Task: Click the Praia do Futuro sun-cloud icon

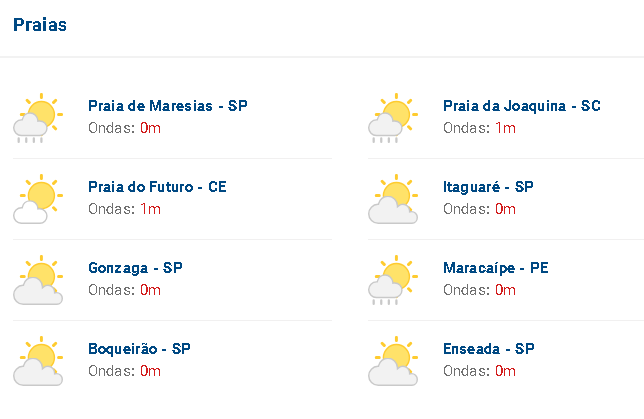Action: (38, 199)
